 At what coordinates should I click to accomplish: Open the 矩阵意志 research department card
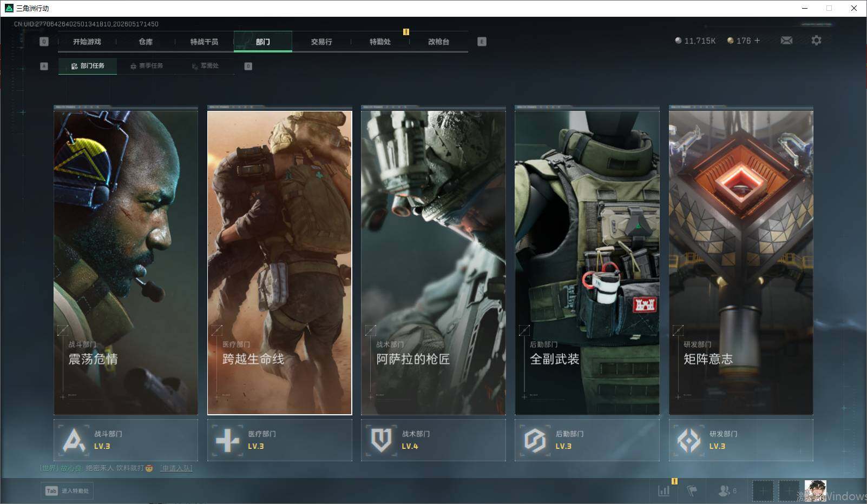[741, 263]
